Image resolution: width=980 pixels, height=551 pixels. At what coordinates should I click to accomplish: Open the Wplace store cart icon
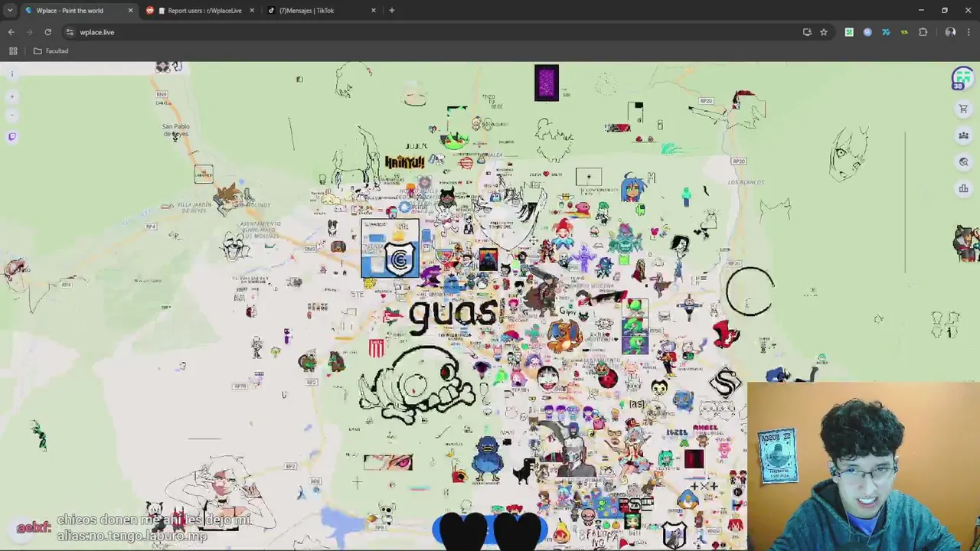(x=963, y=109)
